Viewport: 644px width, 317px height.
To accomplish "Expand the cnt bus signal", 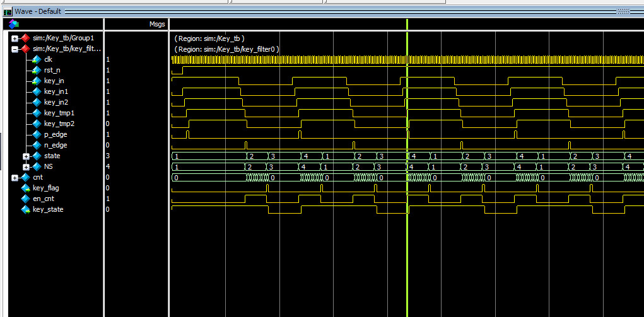I will click(x=15, y=177).
